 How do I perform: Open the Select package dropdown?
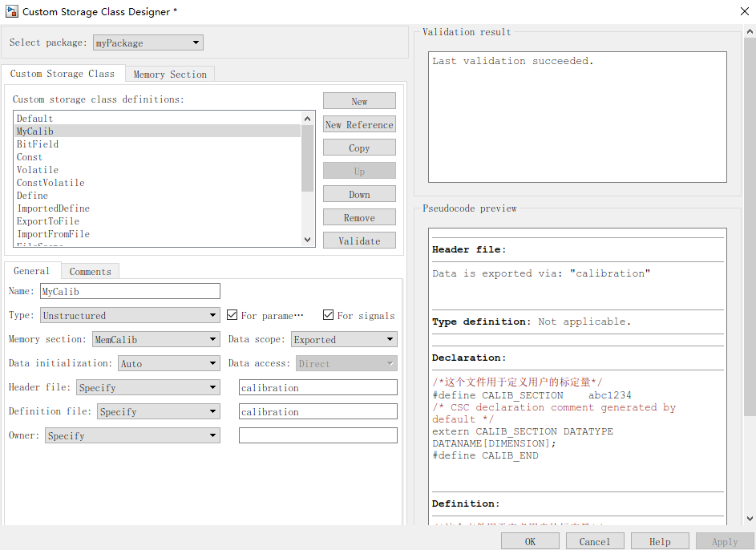coord(148,42)
